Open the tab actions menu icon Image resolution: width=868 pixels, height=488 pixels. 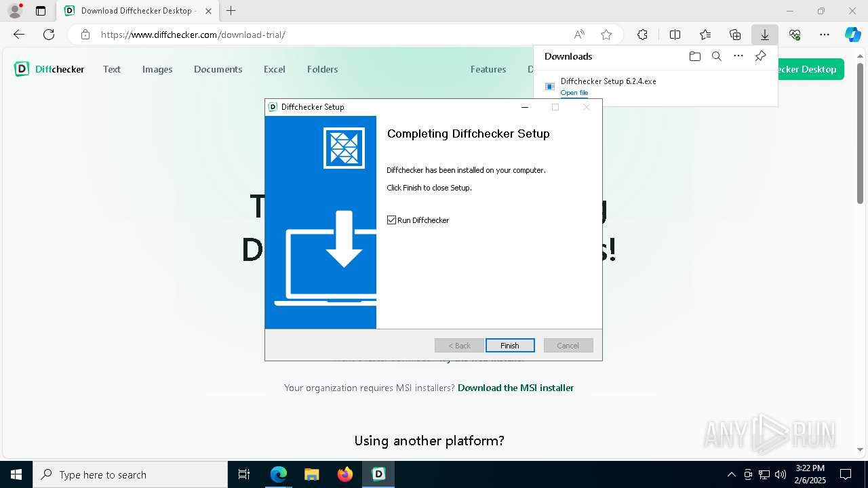[x=41, y=11]
